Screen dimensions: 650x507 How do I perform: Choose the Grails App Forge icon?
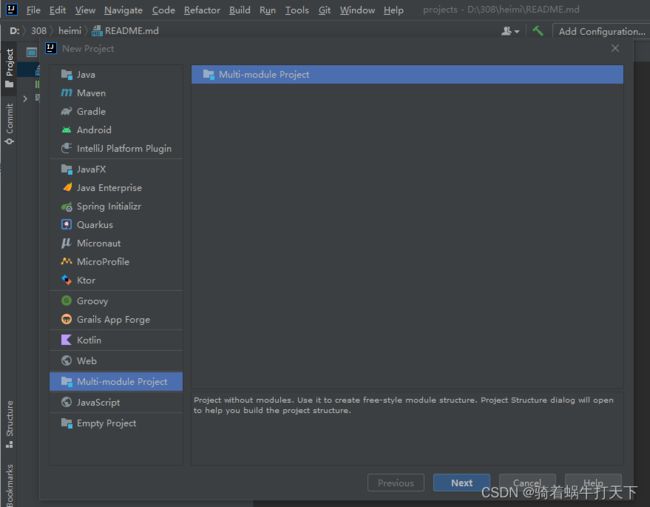click(x=66, y=319)
